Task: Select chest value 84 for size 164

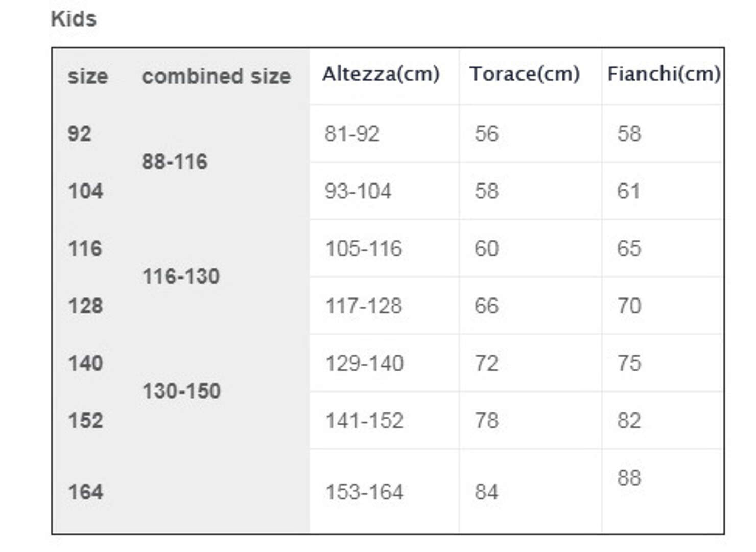Action: coord(486,492)
